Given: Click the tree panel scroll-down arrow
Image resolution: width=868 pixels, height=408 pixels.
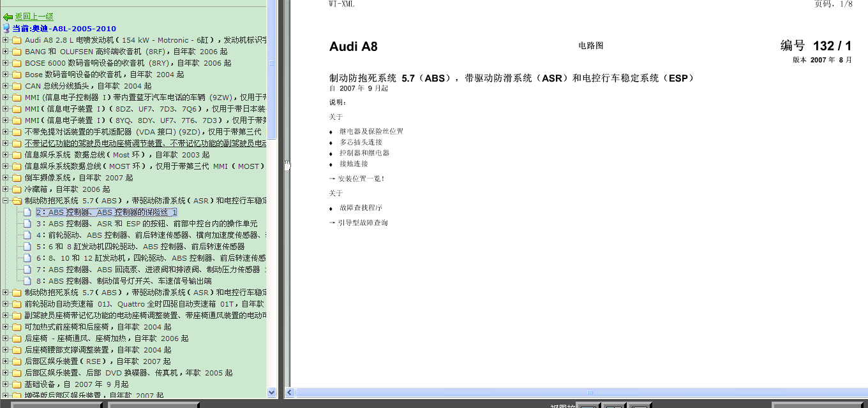Looking at the screenshot, I should (271, 393).
